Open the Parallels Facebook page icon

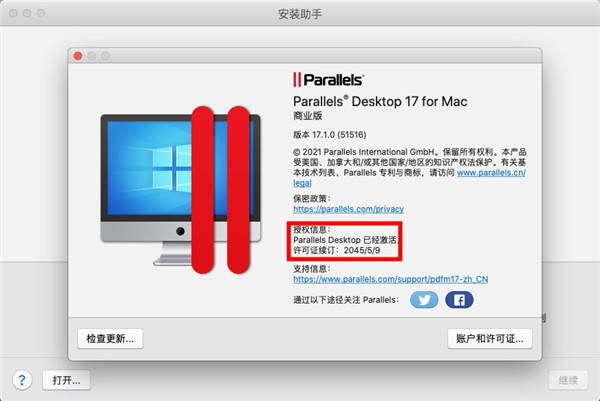(459, 300)
